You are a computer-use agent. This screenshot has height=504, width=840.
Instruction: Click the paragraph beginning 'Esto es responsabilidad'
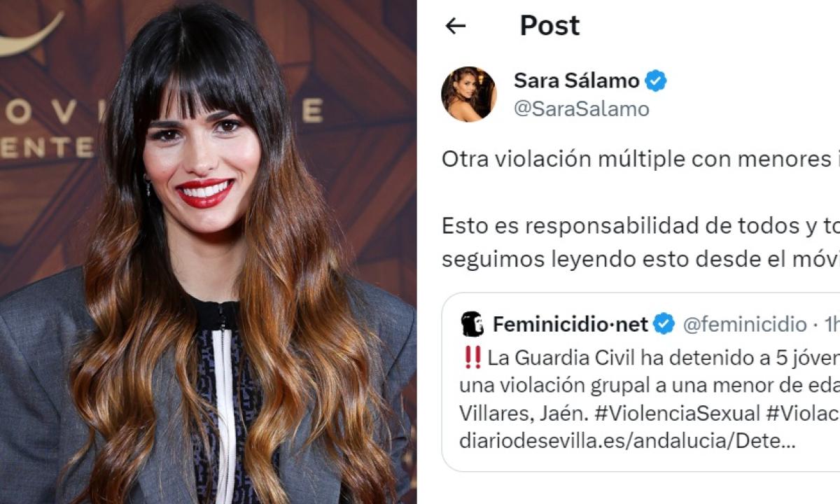pos(640,242)
